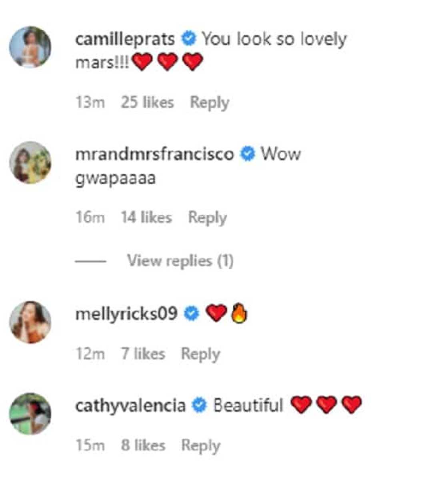Image resolution: width=448 pixels, height=495 pixels.
Task: Click verified badge beside mrandmrsfrancisco
Action: (248, 154)
